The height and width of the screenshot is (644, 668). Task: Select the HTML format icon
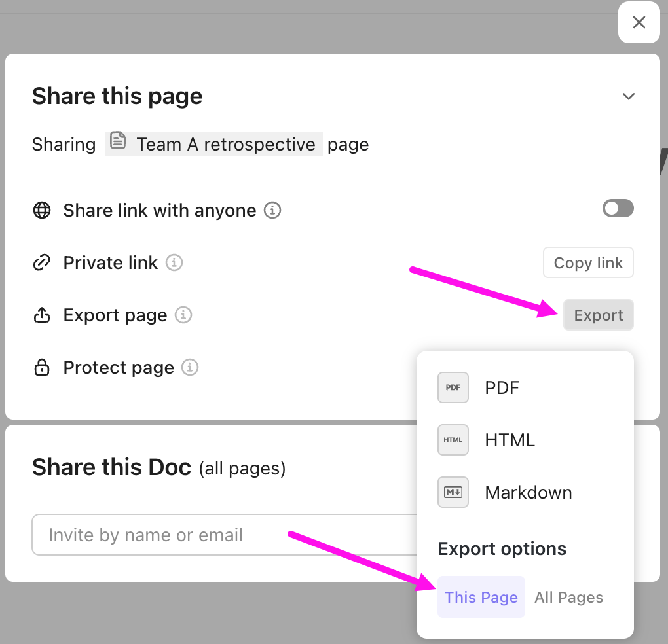pyautogui.click(x=453, y=440)
